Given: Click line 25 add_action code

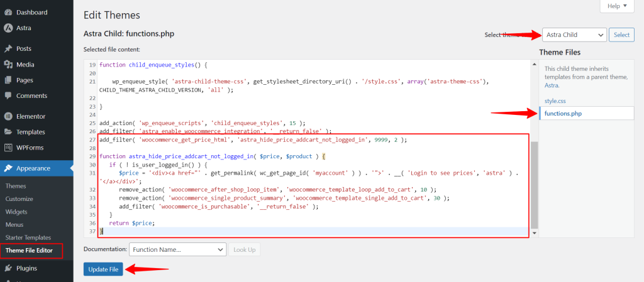Looking at the screenshot, I should pos(203,123).
